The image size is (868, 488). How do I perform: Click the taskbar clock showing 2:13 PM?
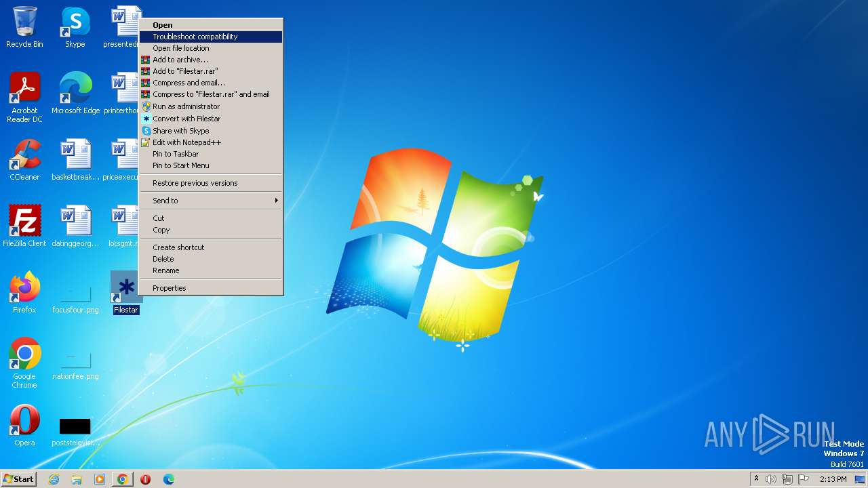point(833,479)
